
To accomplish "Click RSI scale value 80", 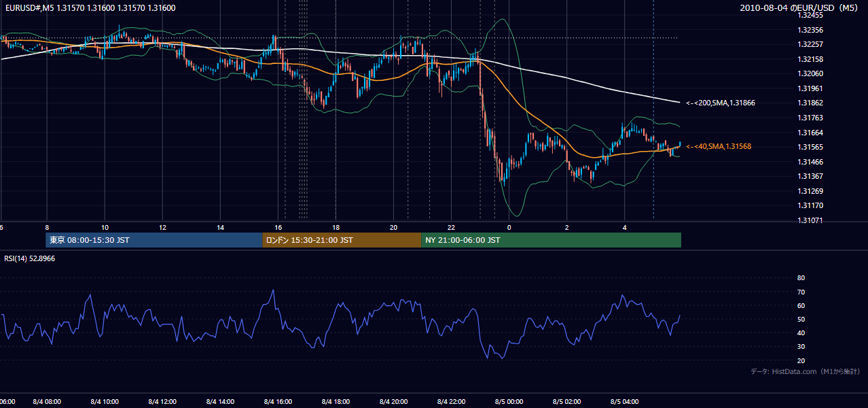I will coord(801,278).
